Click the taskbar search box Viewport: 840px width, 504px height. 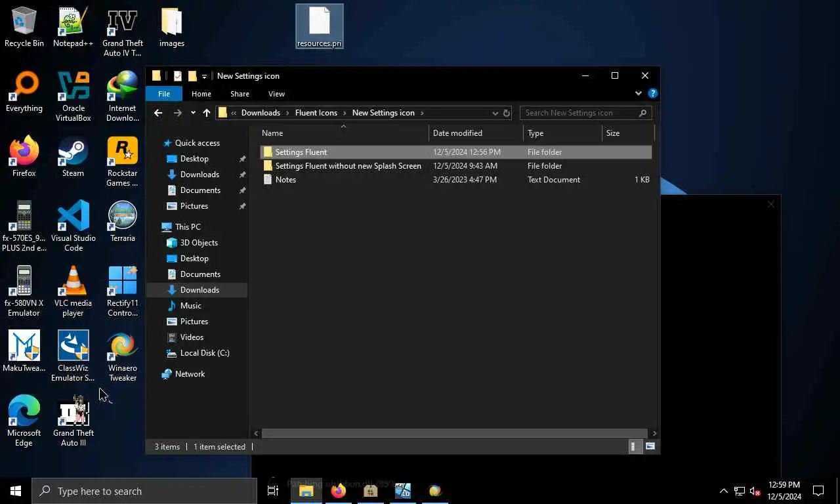(144, 491)
